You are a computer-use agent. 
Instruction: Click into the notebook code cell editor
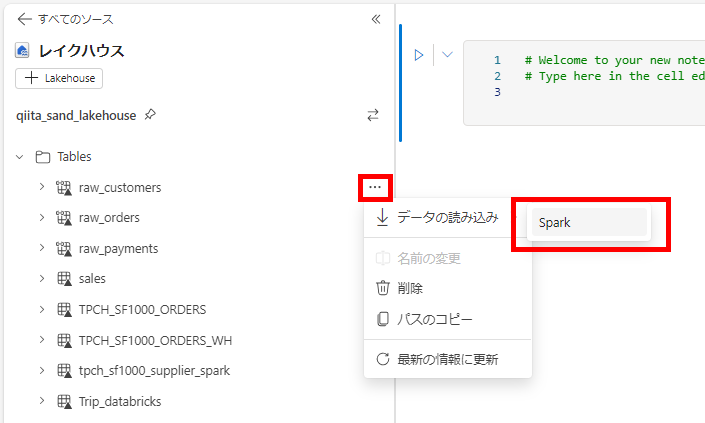[x=585, y=83]
